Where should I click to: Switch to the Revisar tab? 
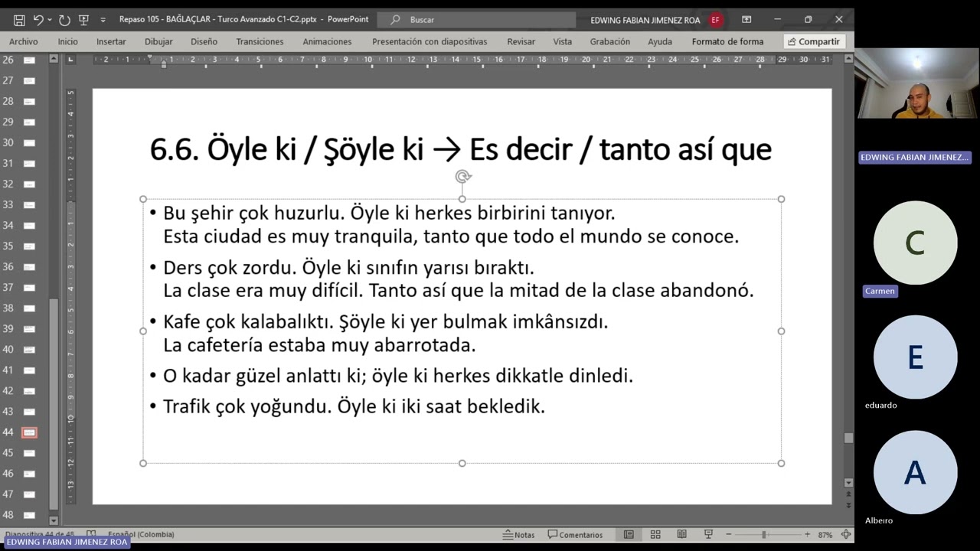(521, 41)
